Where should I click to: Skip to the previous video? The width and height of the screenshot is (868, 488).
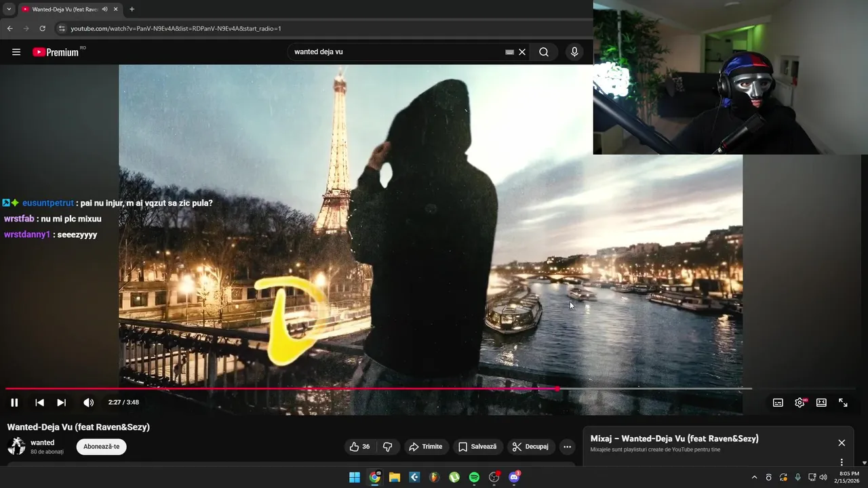tap(39, 403)
